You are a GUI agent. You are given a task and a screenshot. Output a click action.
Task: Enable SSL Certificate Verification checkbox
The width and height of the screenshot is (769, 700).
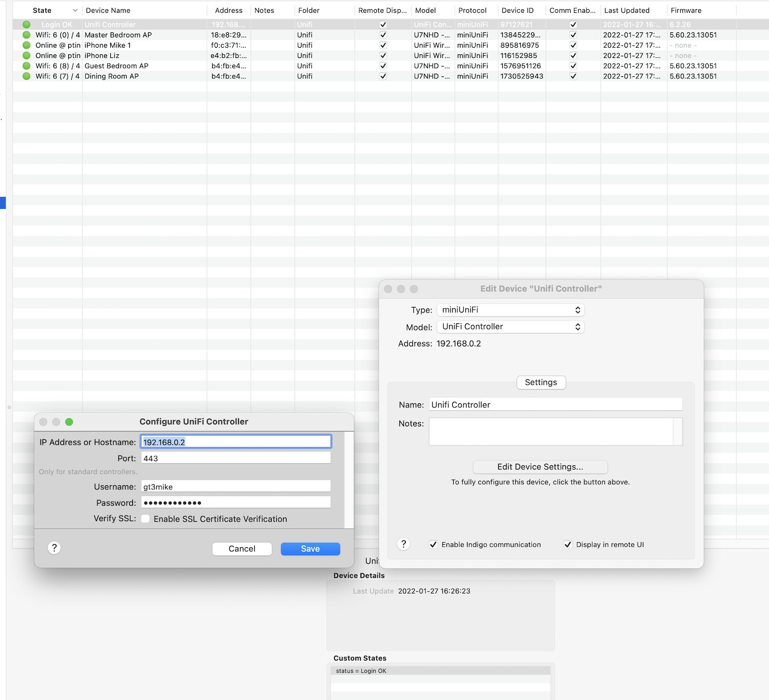point(146,519)
